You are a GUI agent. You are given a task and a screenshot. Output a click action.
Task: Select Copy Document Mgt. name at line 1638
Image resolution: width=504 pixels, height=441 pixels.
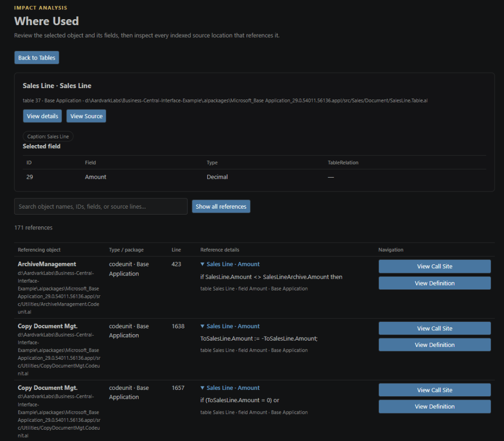pos(48,326)
